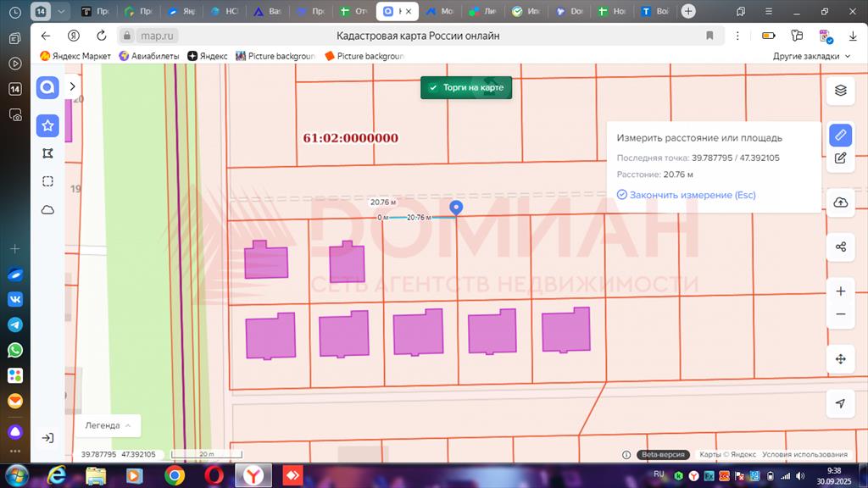Click the share map icon
868x488 pixels.
(840, 247)
